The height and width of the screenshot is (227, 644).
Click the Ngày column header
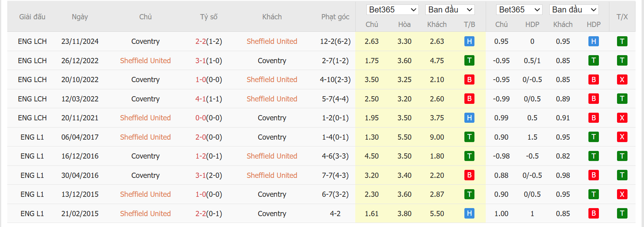[80, 17]
